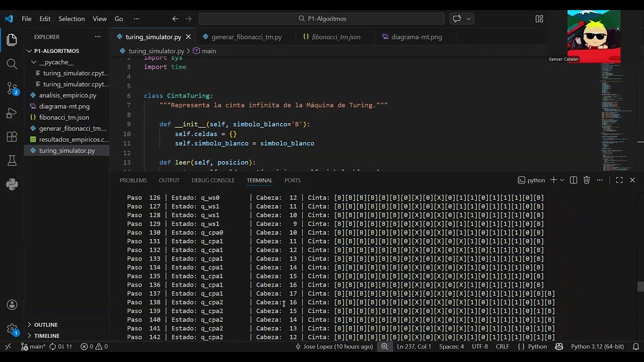This screenshot has height=362, width=644.
Task: Open the Python extension sidebar view
Action: [12, 185]
